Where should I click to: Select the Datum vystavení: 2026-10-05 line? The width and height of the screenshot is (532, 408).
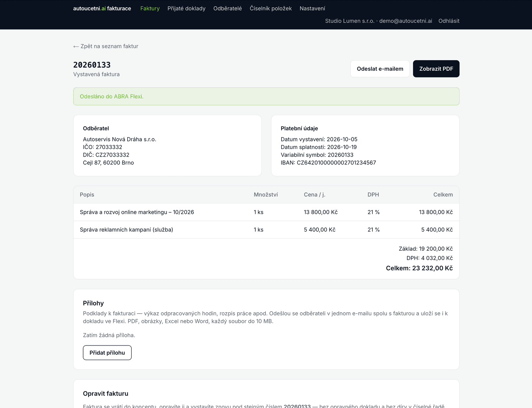pos(319,139)
